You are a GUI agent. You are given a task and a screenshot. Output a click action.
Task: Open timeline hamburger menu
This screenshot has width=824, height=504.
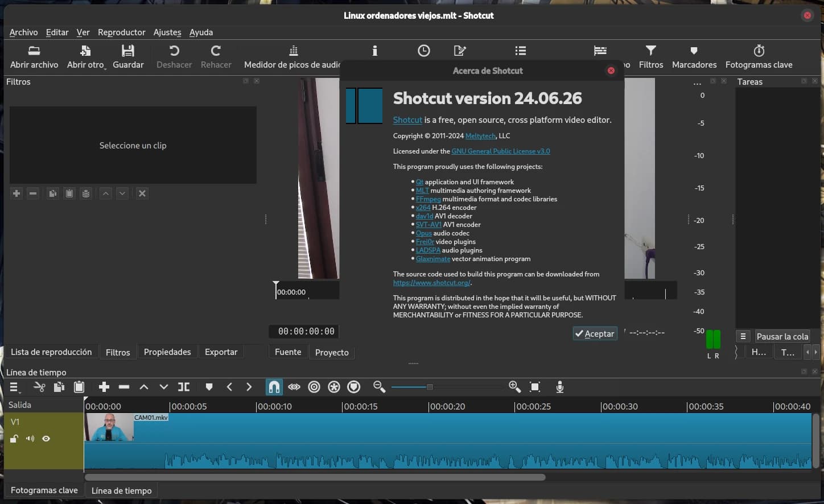pyautogui.click(x=15, y=387)
